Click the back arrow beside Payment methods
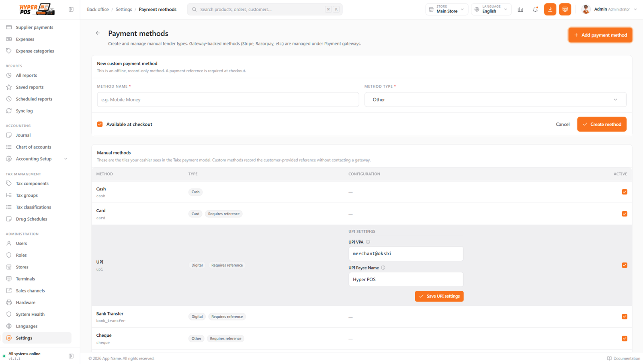 click(98, 33)
